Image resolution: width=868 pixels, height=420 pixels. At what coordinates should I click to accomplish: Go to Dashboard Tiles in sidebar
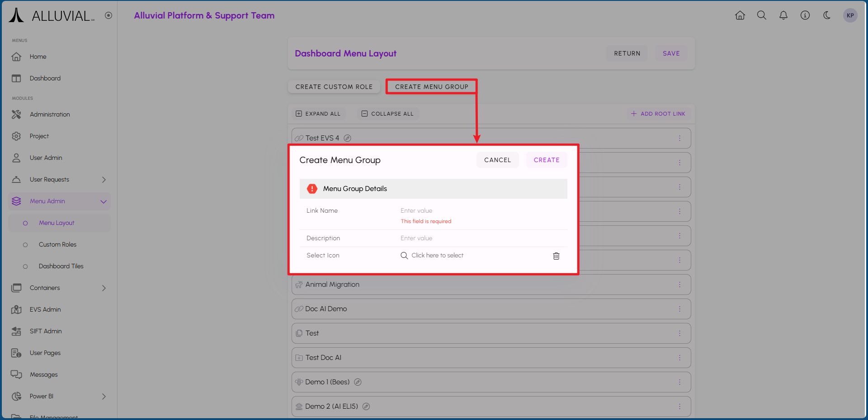point(61,266)
